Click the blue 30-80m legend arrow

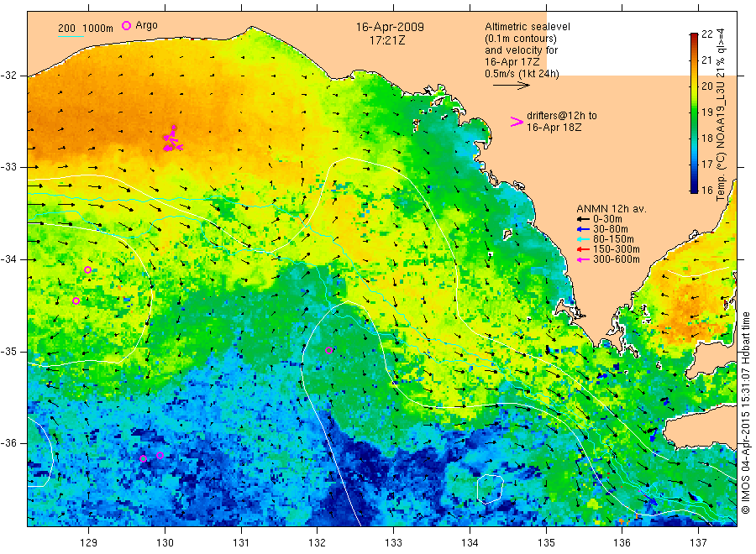[x=584, y=229]
